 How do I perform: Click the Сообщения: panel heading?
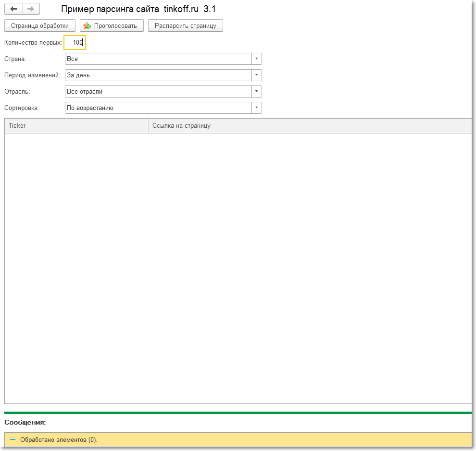25,423
